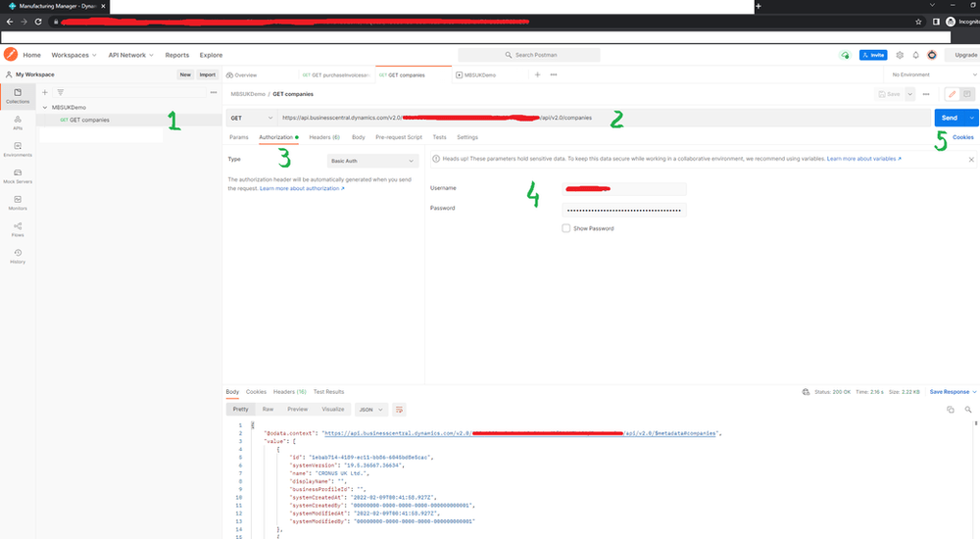Viewport: 980px width, 539px height.
Task: Collapse the MBSUKDemo collection
Action: point(45,108)
